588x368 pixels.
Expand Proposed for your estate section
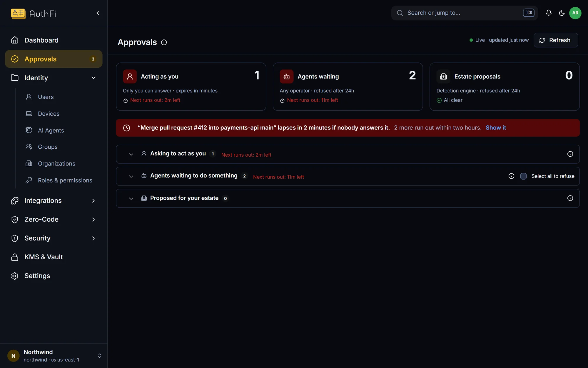coord(131,198)
